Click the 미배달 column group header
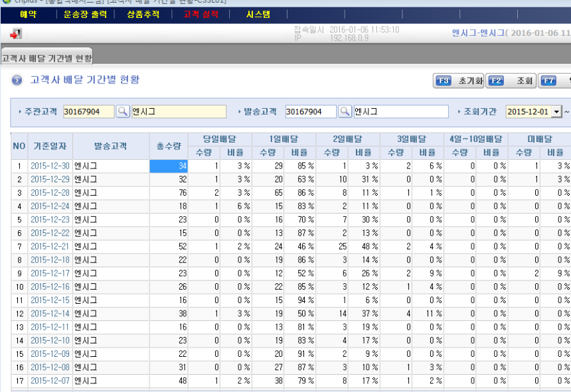This screenshot has height=392, width=571. [540, 139]
